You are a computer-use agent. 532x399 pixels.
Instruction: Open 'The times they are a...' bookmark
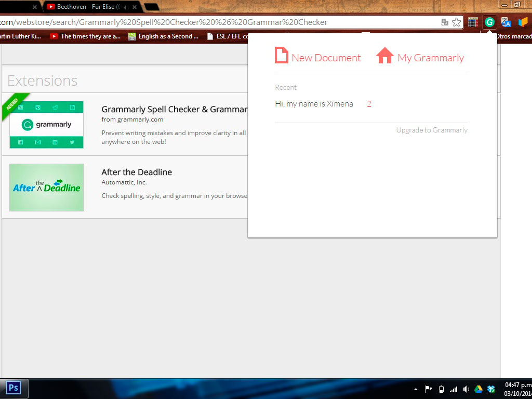click(85, 36)
